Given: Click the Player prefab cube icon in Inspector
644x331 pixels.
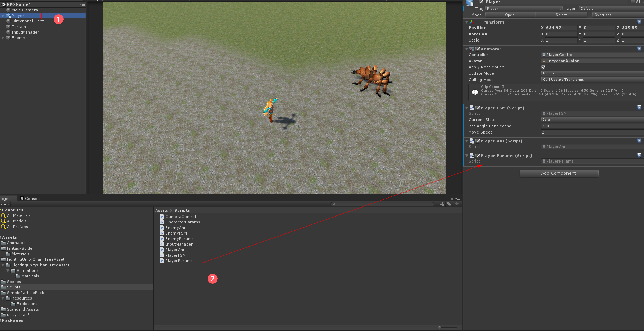Looking at the screenshot, I should pyautogui.click(x=470, y=3).
